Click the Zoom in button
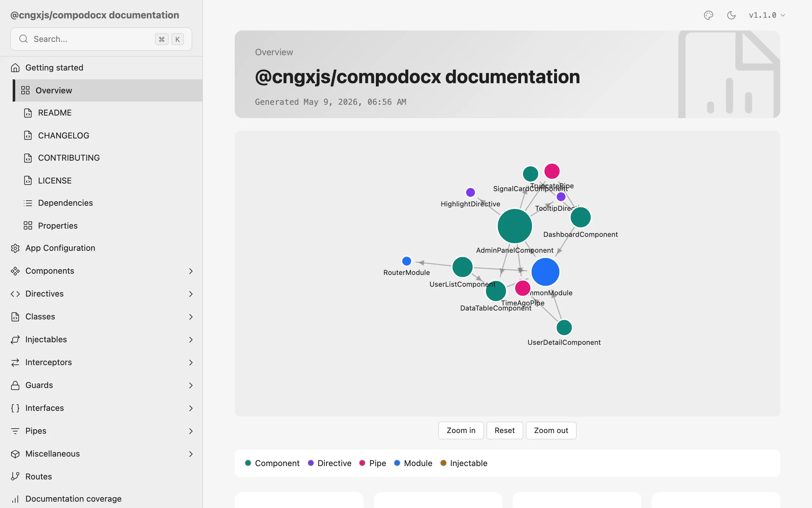This screenshot has width=812, height=508. pos(461,431)
